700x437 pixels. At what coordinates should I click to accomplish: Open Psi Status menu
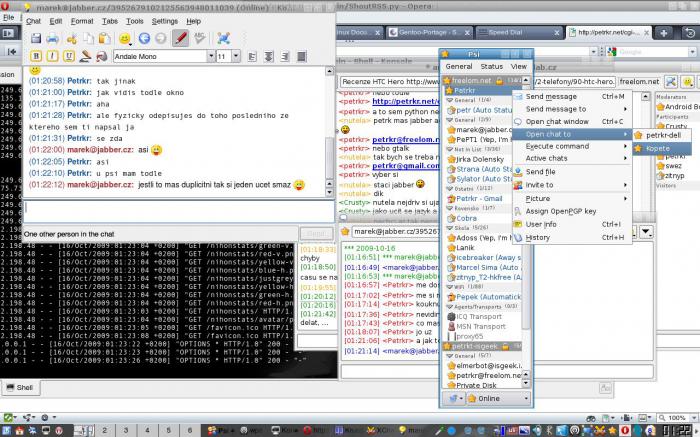pos(492,67)
